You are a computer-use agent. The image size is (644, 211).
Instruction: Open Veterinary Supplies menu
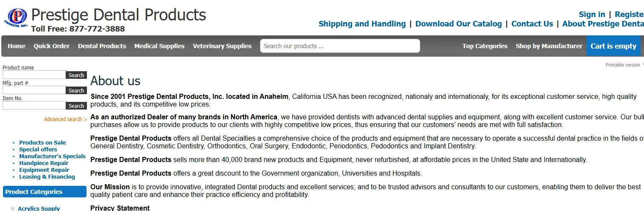(x=222, y=46)
